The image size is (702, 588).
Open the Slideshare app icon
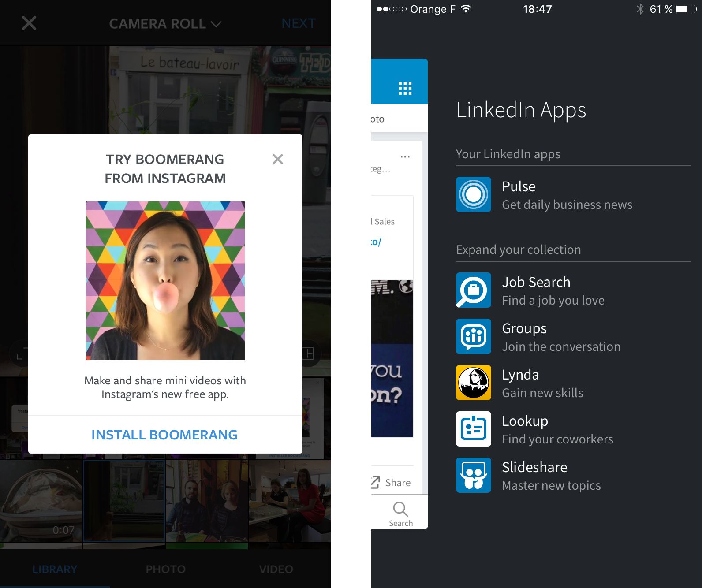point(474,475)
